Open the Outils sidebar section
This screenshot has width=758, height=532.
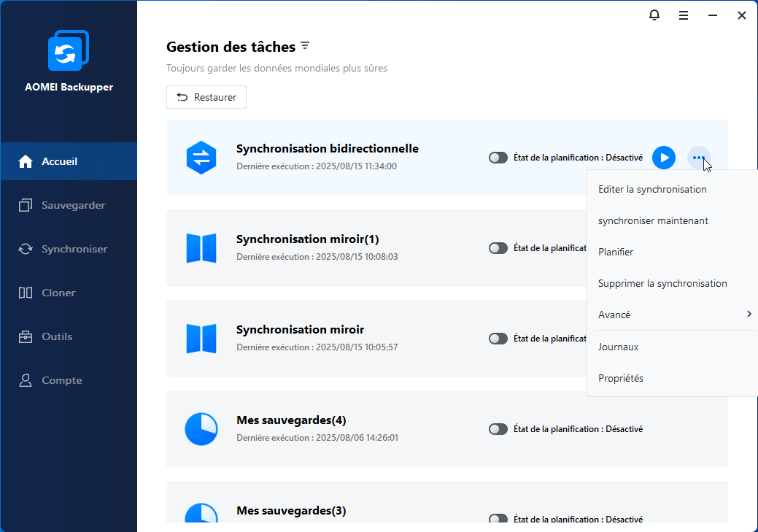57,336
